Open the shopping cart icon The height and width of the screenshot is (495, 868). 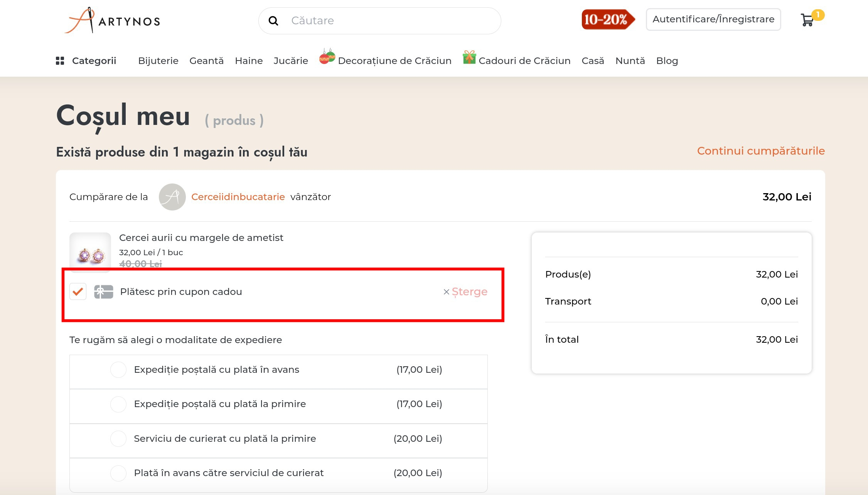[807, 20]
